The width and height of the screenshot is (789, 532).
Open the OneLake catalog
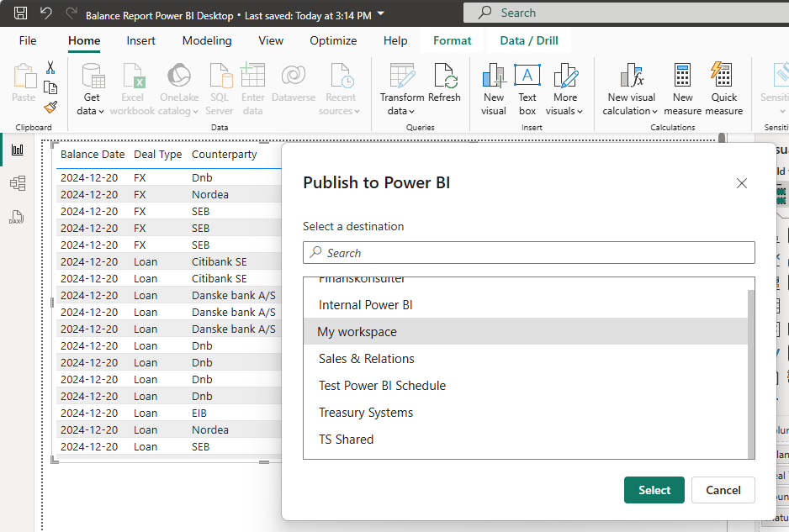coord(178,89)
